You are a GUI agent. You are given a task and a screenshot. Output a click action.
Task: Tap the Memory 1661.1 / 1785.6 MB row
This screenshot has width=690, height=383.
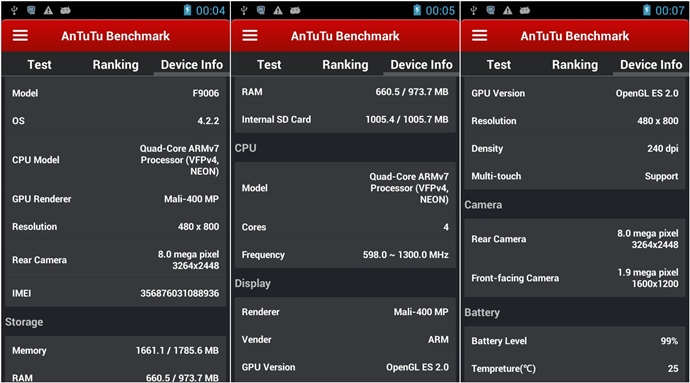tap(115, 350)
